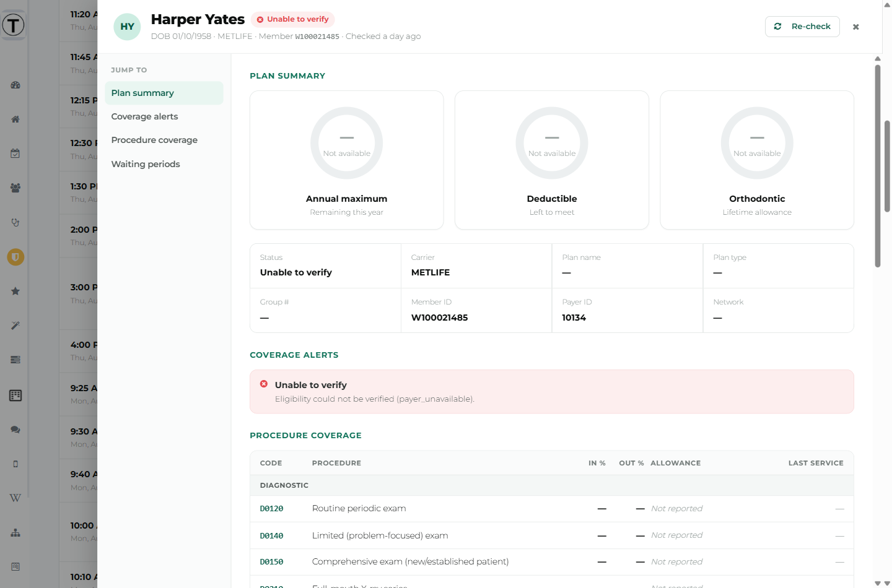892x588 pixels.
Task: Click the T logo in the sidebar
Action: pyautogui.click(x=13, y=25)
